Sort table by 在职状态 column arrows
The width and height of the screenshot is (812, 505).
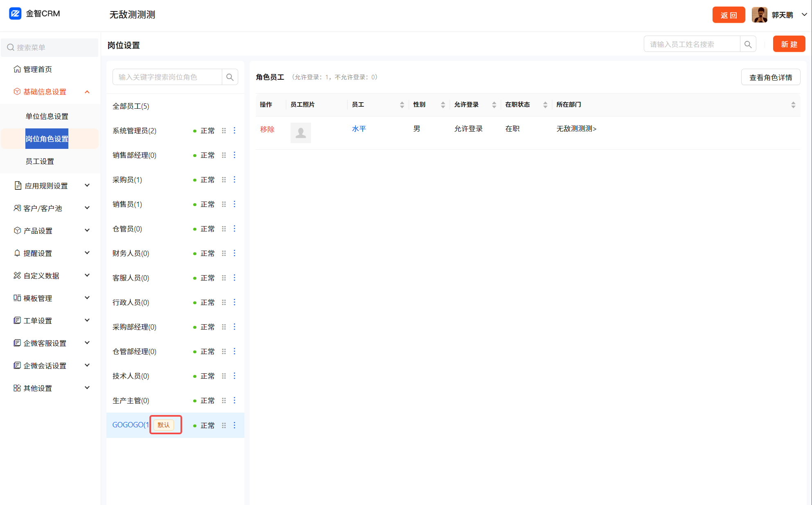(545, 105)
